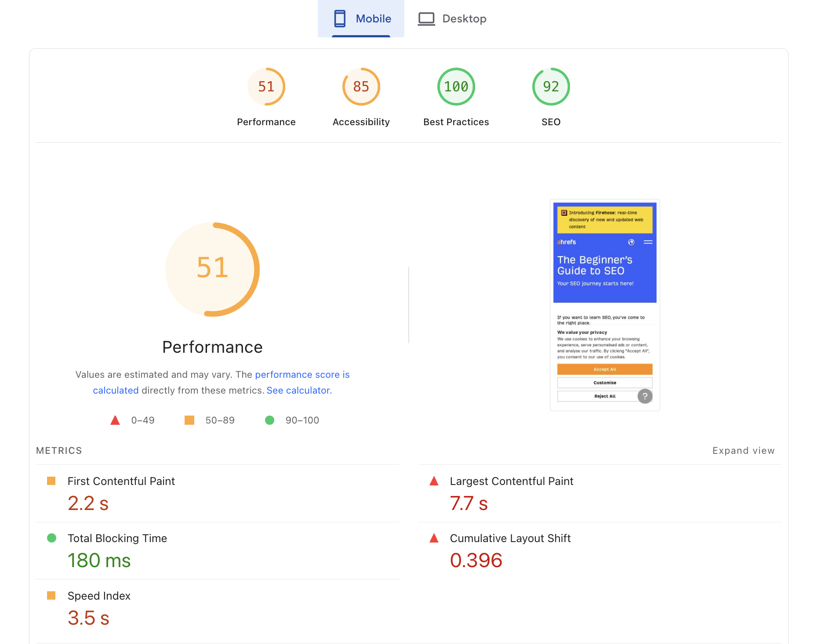Click the Total Blocking Time green circle icon
This screenshot has width=821, height=644.
[x=51, y=538]
